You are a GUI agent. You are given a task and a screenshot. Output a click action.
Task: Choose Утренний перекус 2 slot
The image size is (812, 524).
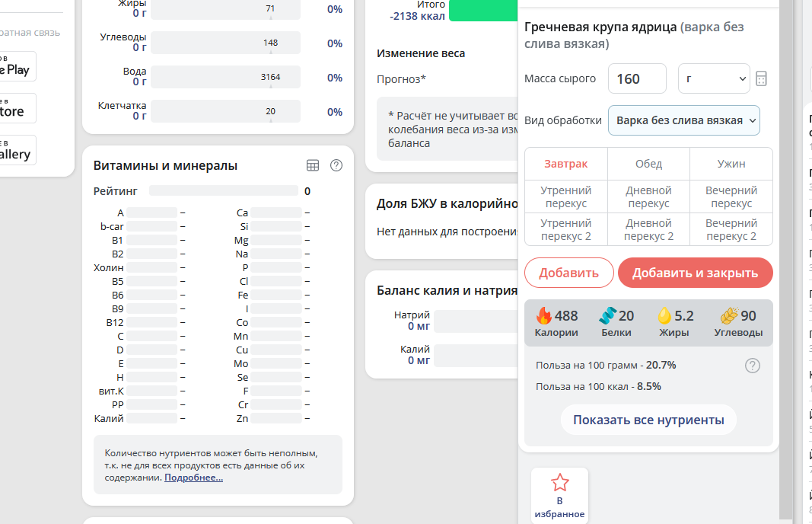(566, 229)
